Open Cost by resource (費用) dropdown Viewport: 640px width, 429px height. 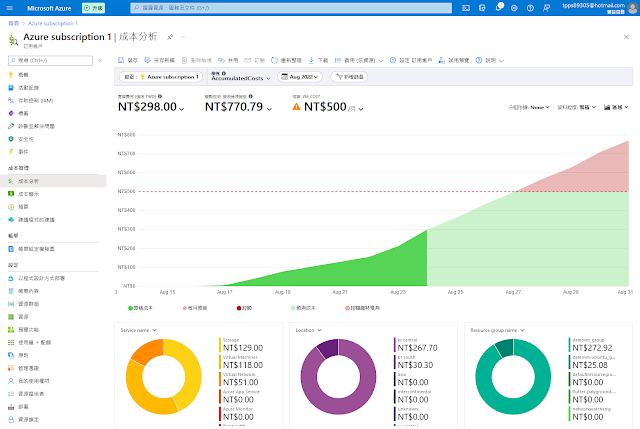tap(359, 60)
